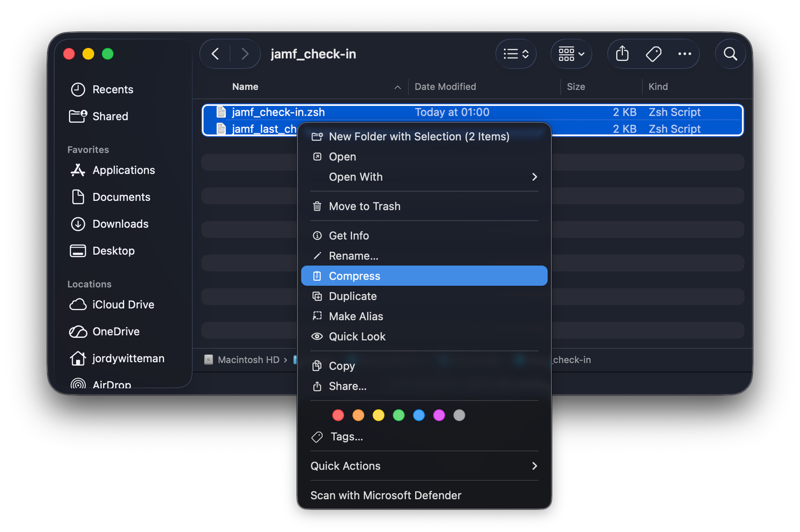Open AirDrop in the sidebar
The image size is (800, 532).
(x=111, y=385)
